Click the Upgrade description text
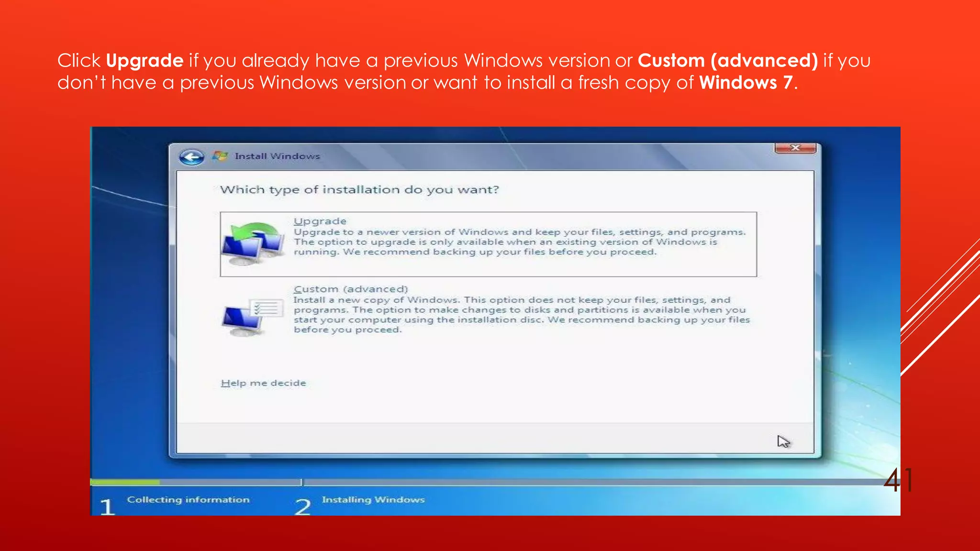980x551 pixels. point(519,242)
